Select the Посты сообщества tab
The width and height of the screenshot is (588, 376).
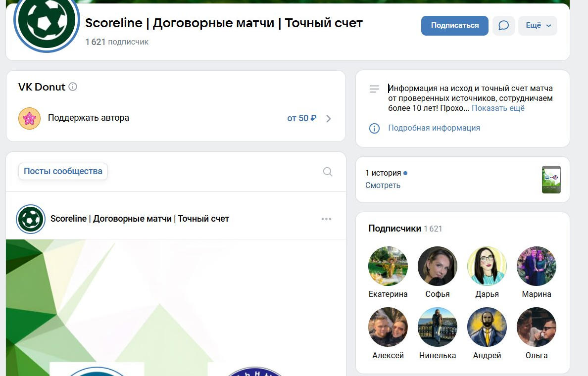point(63,171)
